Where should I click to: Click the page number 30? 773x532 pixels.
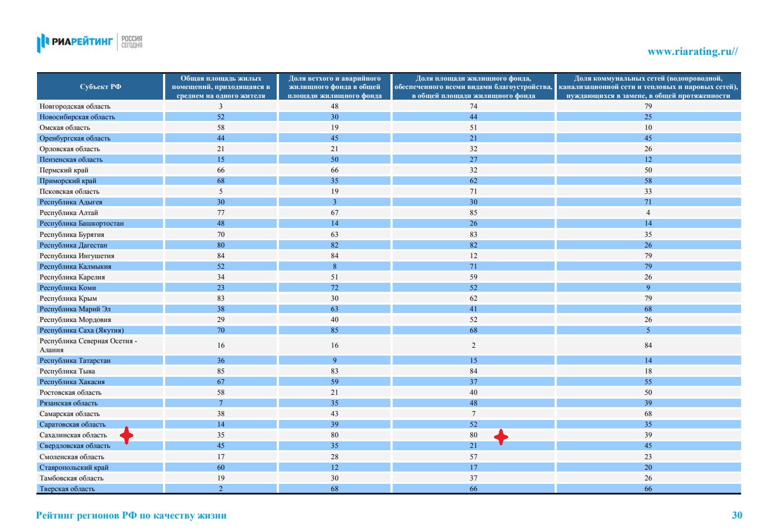coord(737,515)
